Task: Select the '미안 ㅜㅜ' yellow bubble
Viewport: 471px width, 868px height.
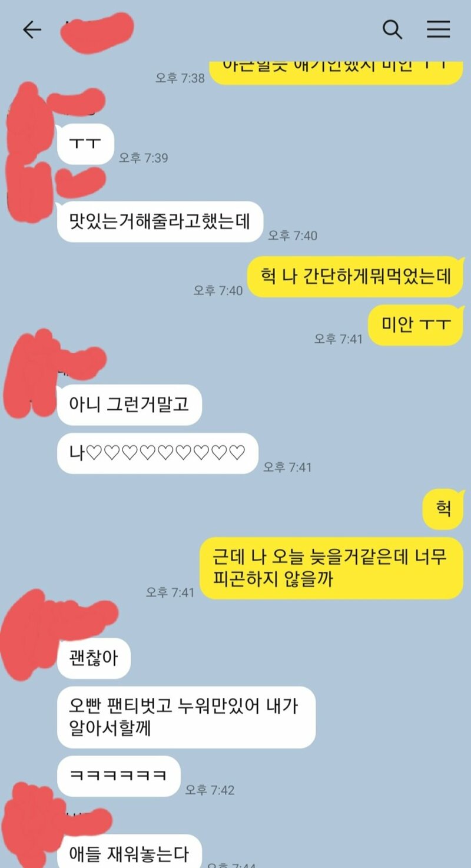Action: pos(416,325)
